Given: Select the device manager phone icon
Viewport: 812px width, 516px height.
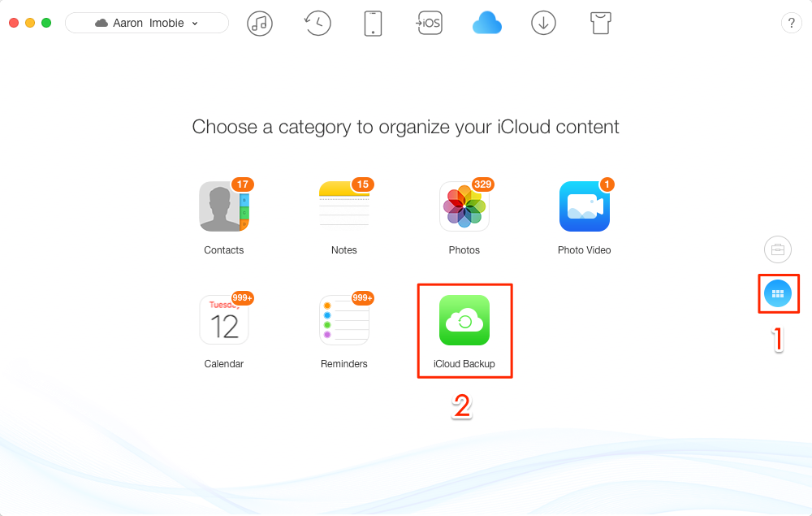Looking at the screenshot, I should 373,24.
